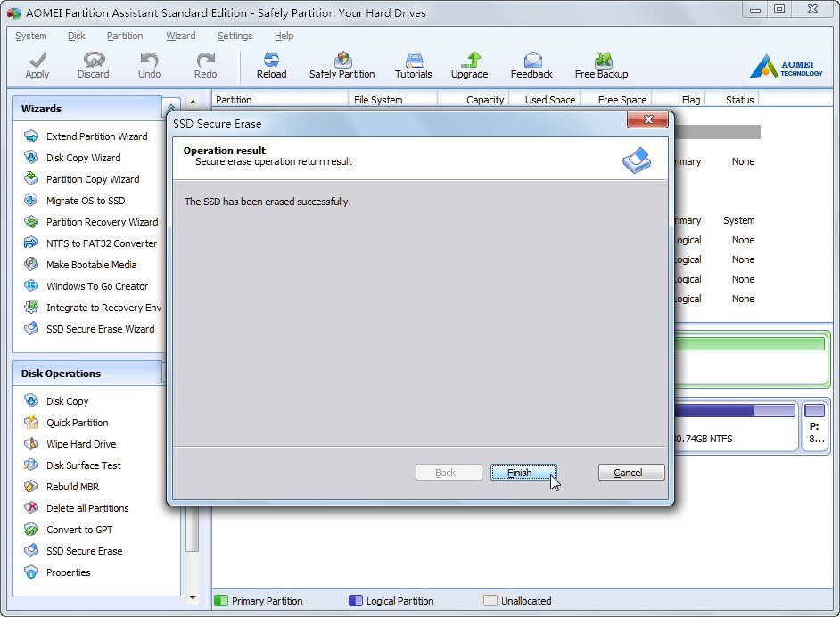Open the Settings menu
The height and width of the screenshot is (617, 840).
[x=235, y=36]
